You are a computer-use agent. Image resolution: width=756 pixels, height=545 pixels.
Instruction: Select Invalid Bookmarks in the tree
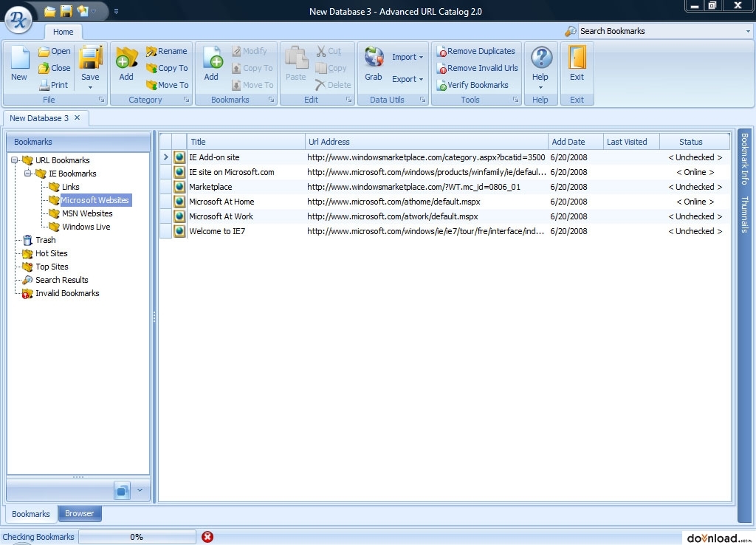67,293
